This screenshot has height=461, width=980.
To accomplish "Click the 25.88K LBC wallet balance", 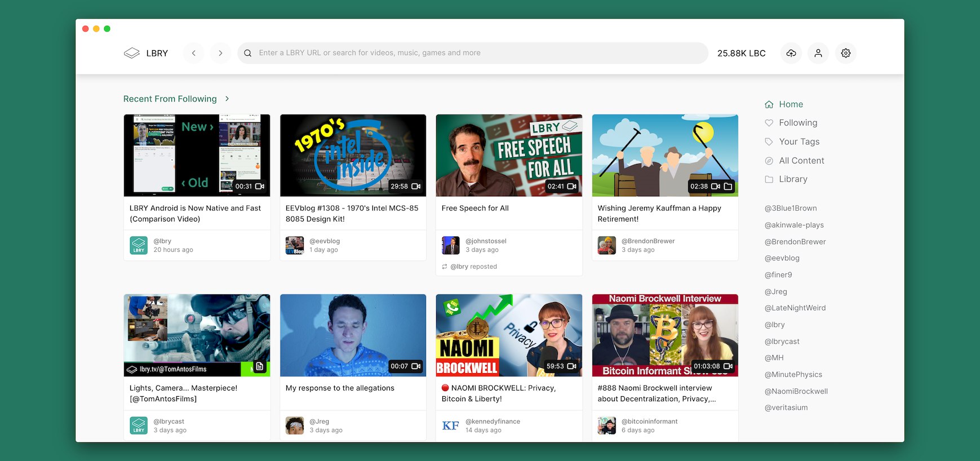I will (x=741, y=53).
